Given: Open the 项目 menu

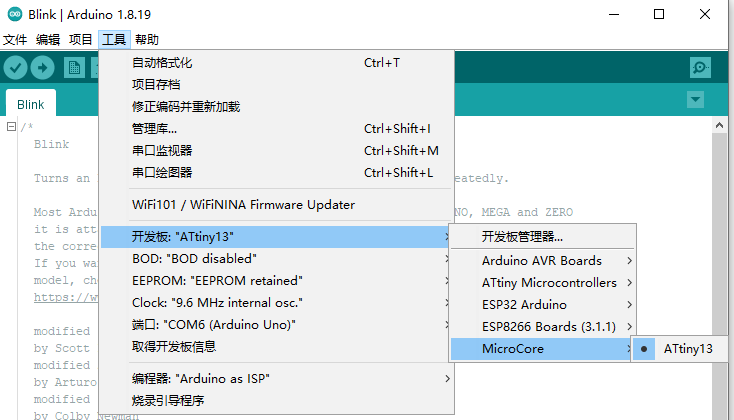Looking at the screenshot, I should pos(81,40).
